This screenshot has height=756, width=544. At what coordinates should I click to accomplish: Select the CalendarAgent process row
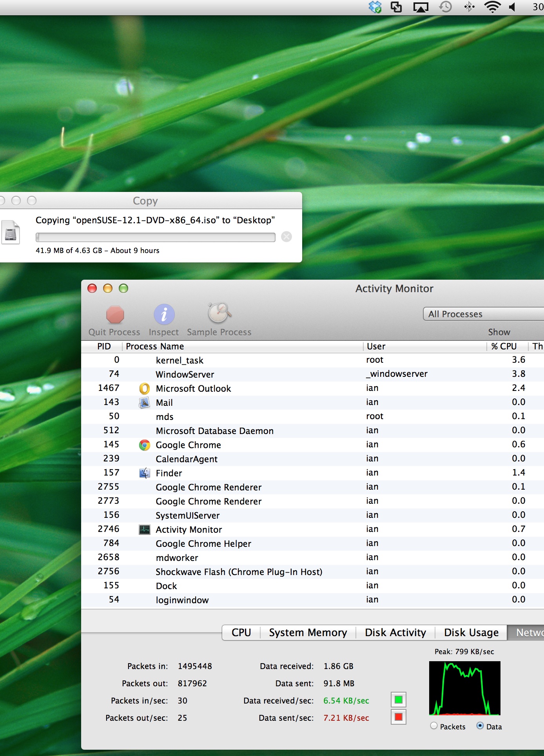(x=312, y=459)
